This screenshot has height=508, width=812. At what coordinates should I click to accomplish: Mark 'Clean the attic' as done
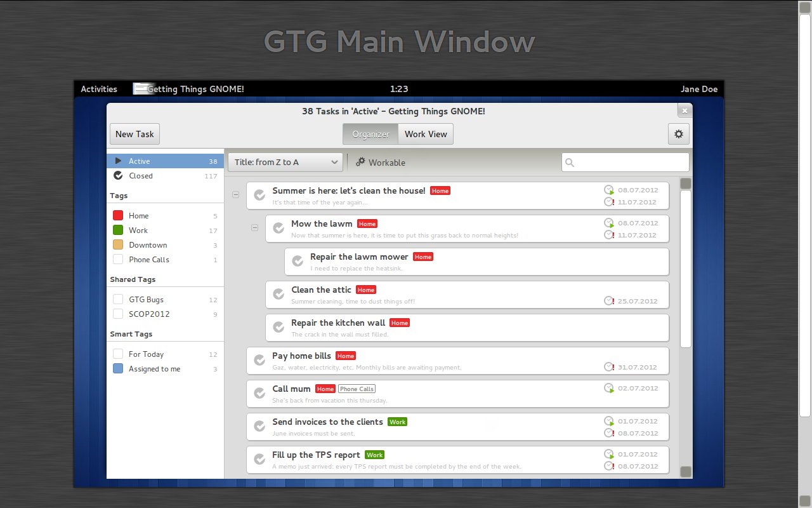[278, 294]
